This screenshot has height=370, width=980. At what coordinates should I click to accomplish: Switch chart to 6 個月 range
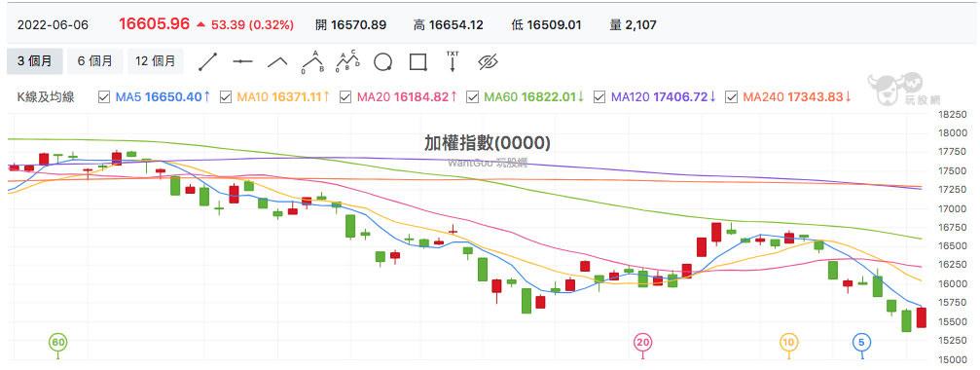coord(95,61)
